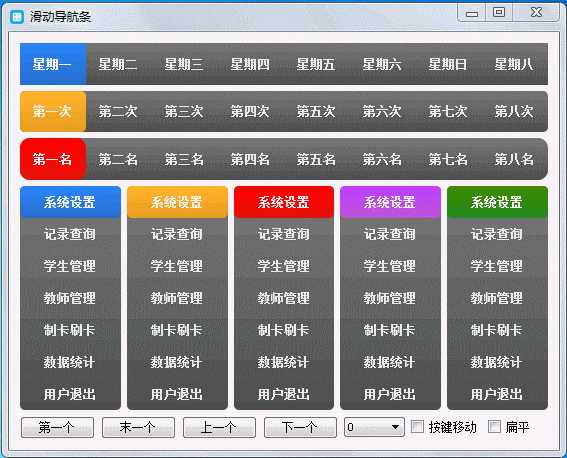The height and width of the screenshot is (458, 567).
Task: Open 记录查询 in the third column
Action: pos(284,234)
